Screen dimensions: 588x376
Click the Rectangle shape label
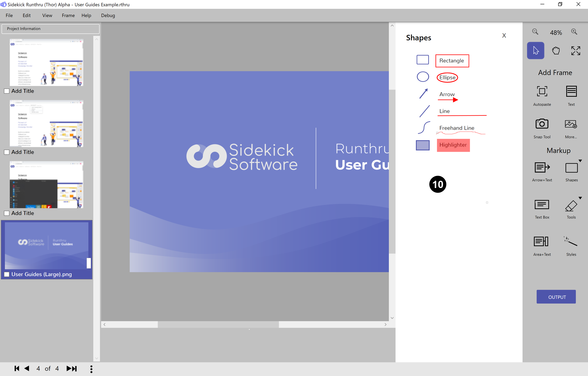452,61
